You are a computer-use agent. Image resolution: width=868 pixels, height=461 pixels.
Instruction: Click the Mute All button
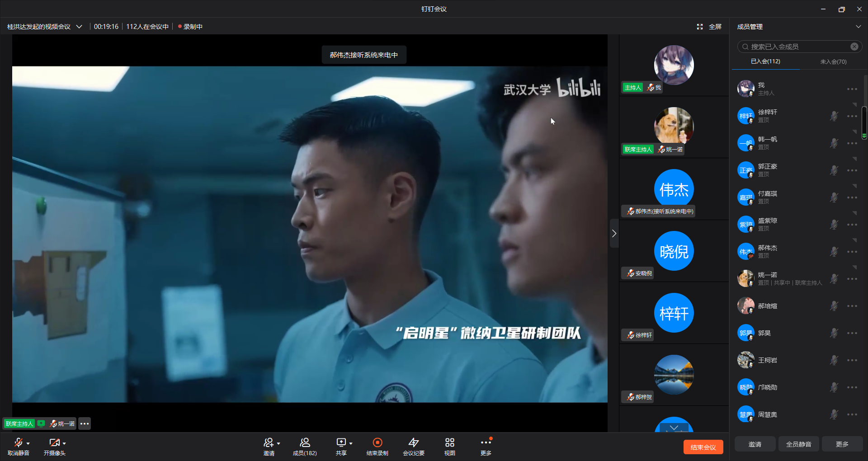(798, 444)
